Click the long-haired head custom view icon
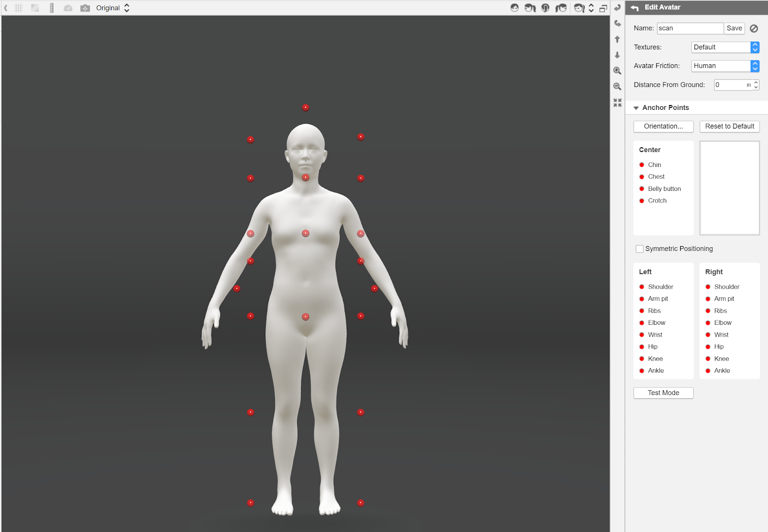768x532 pixels. click(x=579, y=8)
